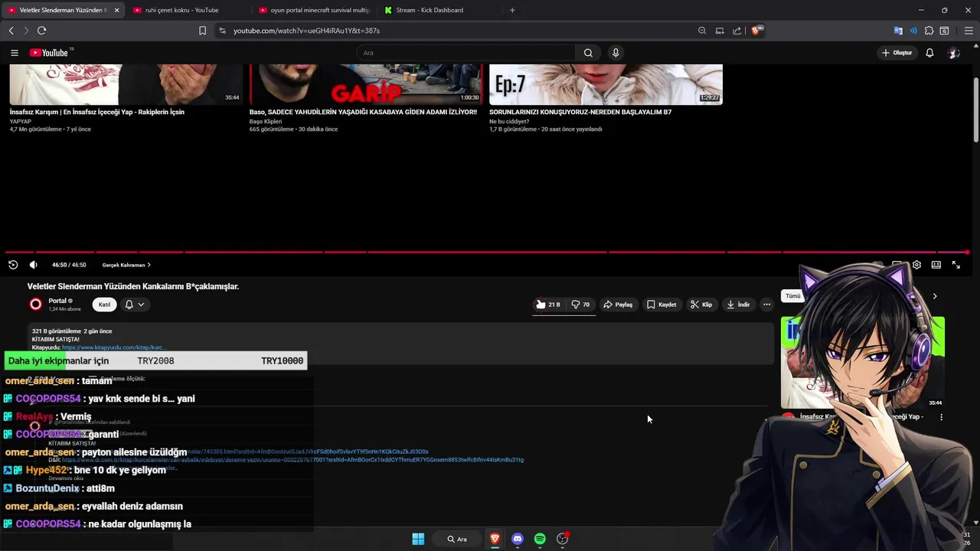Open more actions three-dot menu beside İndir
Image resolution: width=980 pixels, height=551 pixels.
click(x=766, y=305)
